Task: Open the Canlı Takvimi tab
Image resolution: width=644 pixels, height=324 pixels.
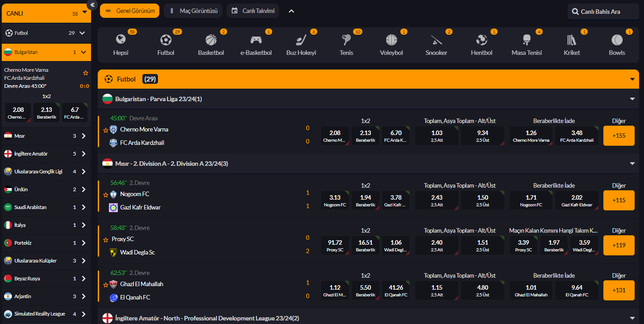Action: coord(253,11)
